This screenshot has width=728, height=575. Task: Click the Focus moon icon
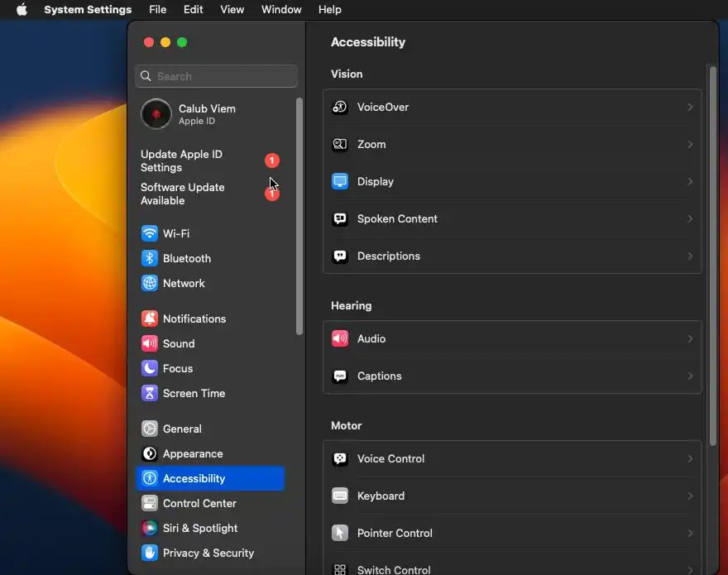[150, 368]
